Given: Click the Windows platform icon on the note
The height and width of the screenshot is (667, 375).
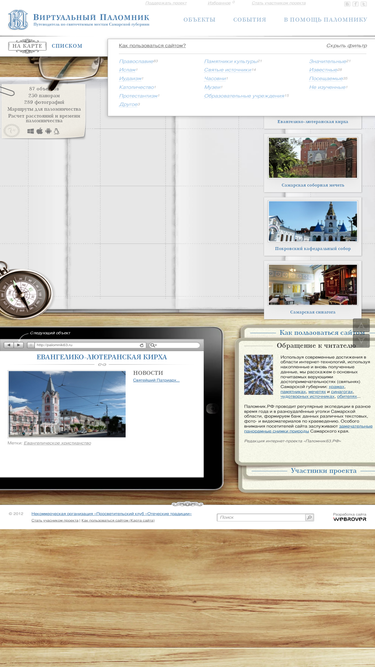Looking at the screenshot, I should [31, 131].
